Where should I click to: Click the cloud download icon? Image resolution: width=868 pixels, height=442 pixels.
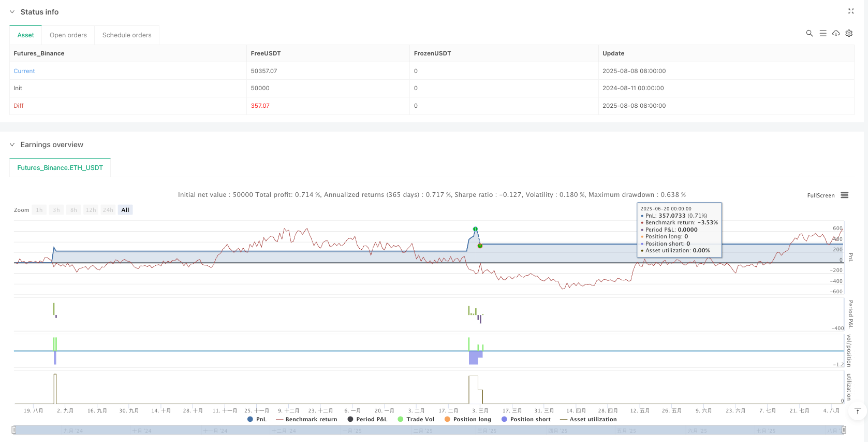pyautogui.click(x=836, y=33)
